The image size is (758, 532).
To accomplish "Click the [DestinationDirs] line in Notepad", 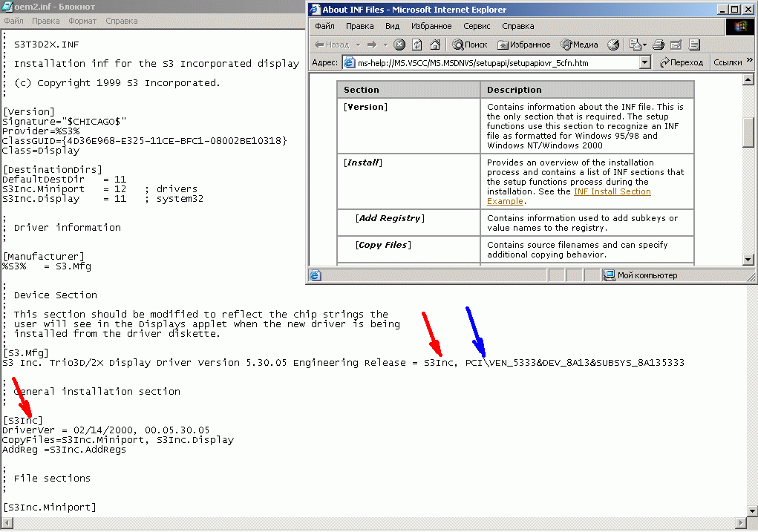I will 52,170.
